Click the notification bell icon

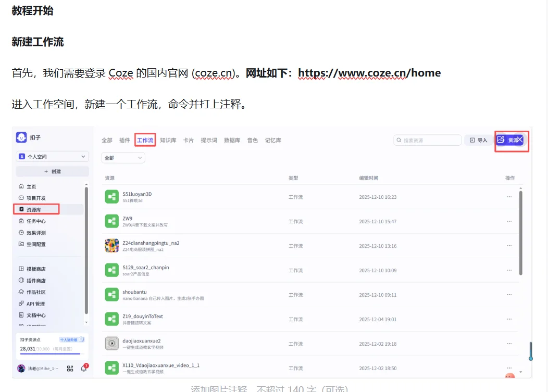(84, 368)
